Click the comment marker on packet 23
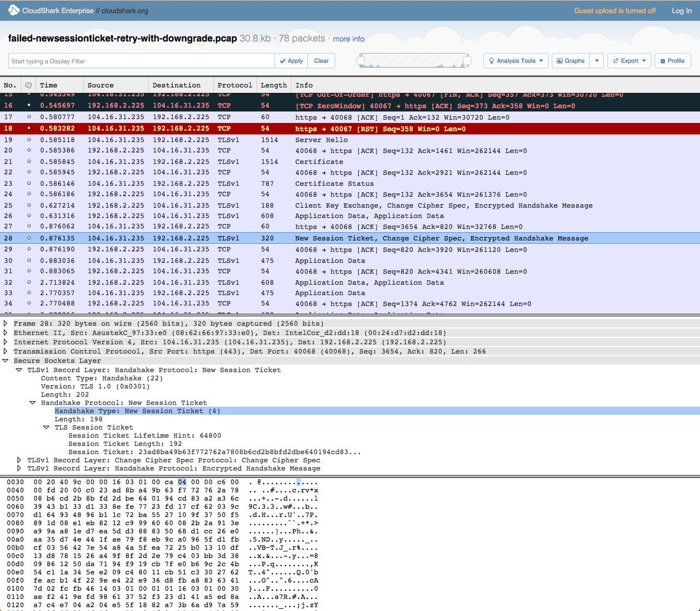The height and width of the screenshot is (611, 700). pos(29,184)
